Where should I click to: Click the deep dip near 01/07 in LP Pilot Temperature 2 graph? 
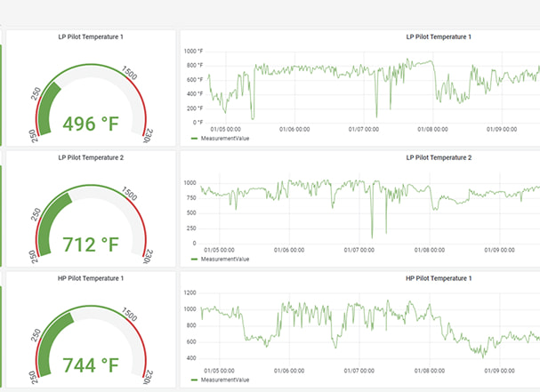tap(372, 236)
